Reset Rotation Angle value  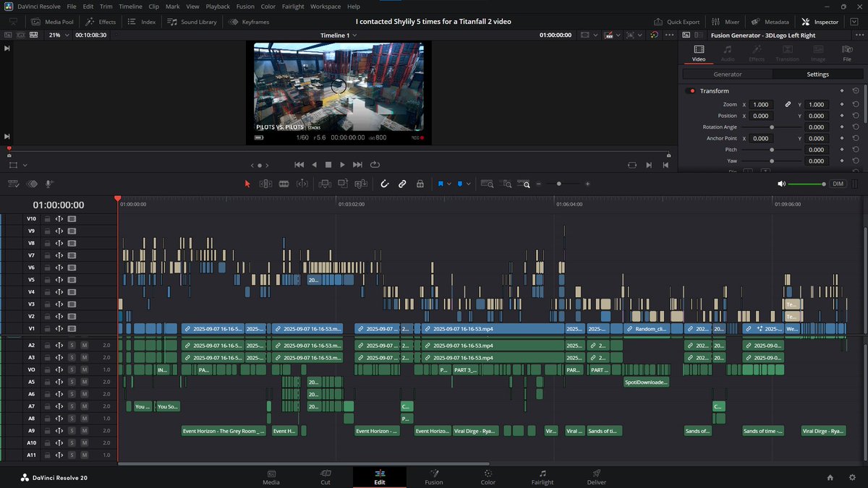point(856,127)
